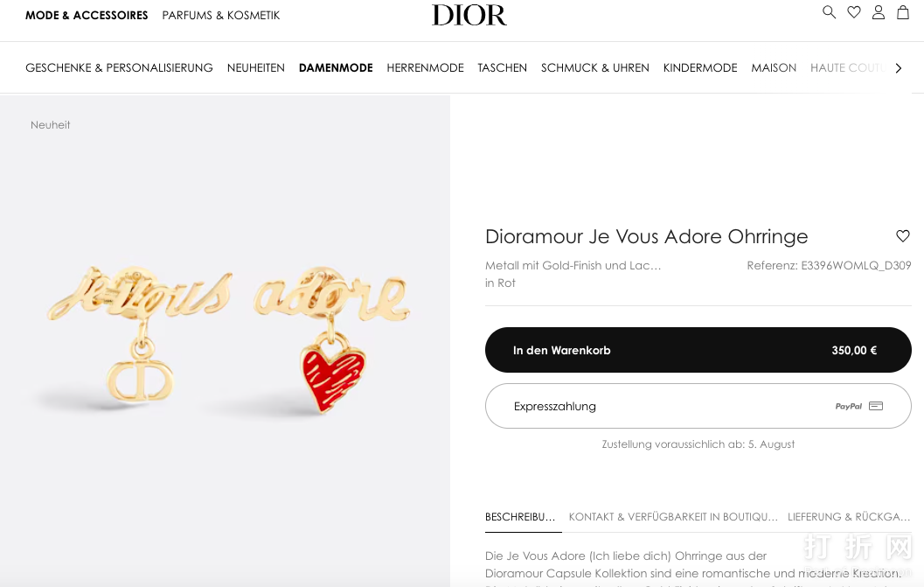This screenshot has height=587, width=924.
Task: Open account profile icon
Action: (x=878, y=12)
